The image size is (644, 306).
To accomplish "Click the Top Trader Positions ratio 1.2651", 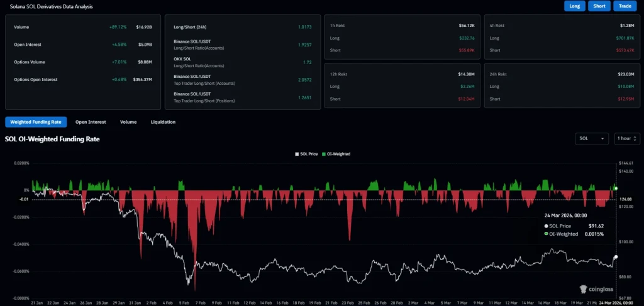I will (x=305, y=97).
